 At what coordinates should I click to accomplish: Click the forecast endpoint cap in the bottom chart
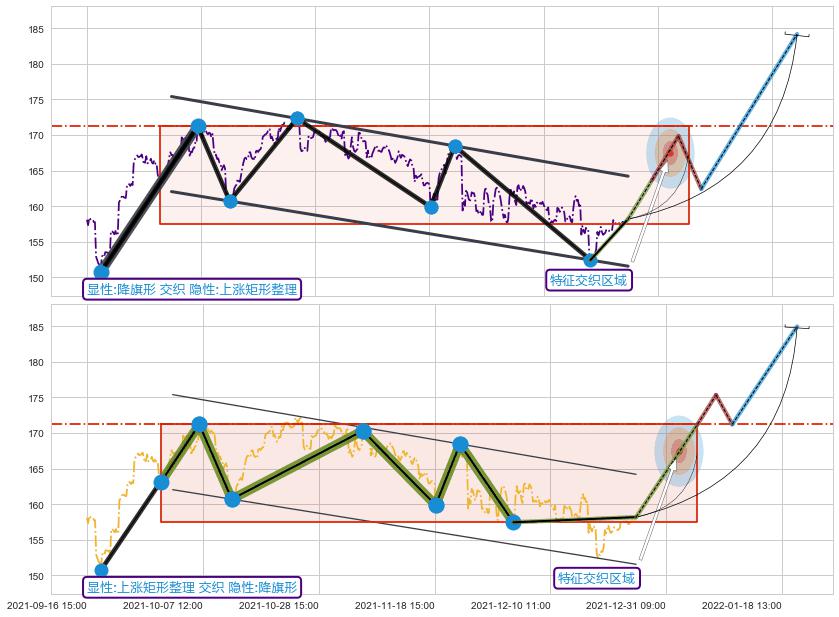click(797, 326)
